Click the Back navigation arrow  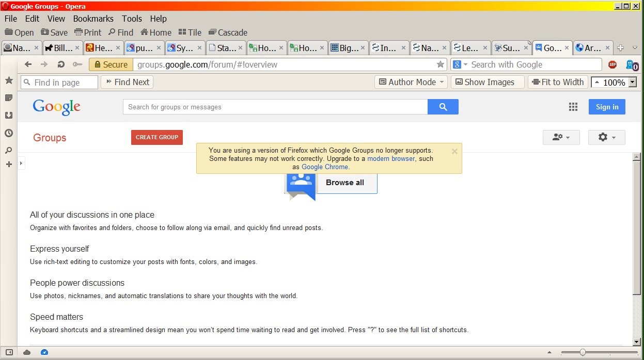tap(28, 64)
